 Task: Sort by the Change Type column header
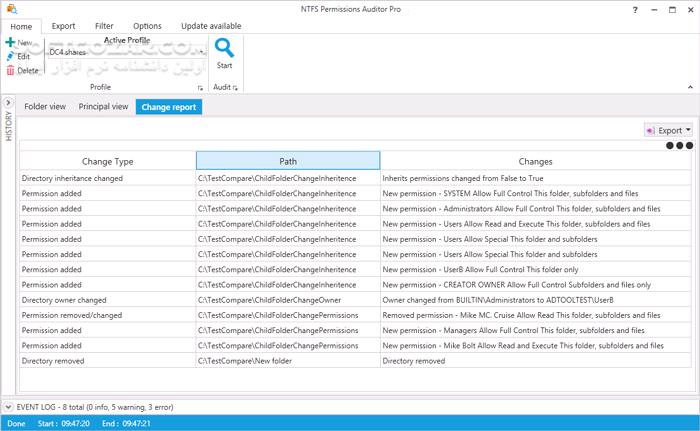coord(107,161)
